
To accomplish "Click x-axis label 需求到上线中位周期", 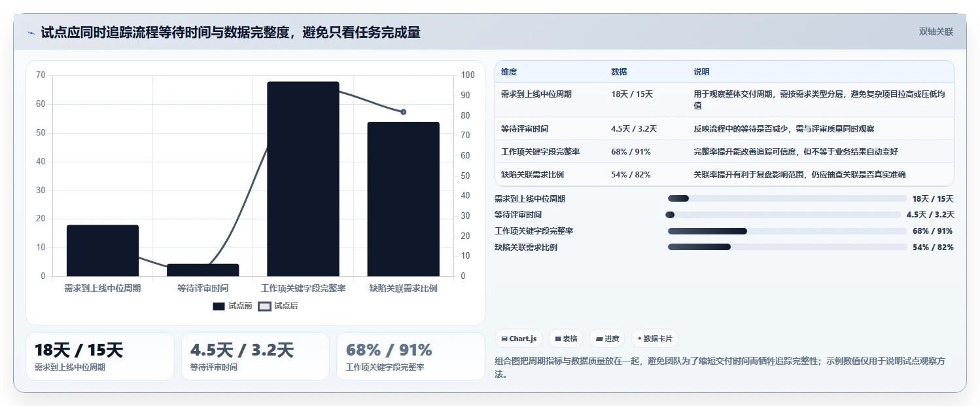I will coord(103,288).
